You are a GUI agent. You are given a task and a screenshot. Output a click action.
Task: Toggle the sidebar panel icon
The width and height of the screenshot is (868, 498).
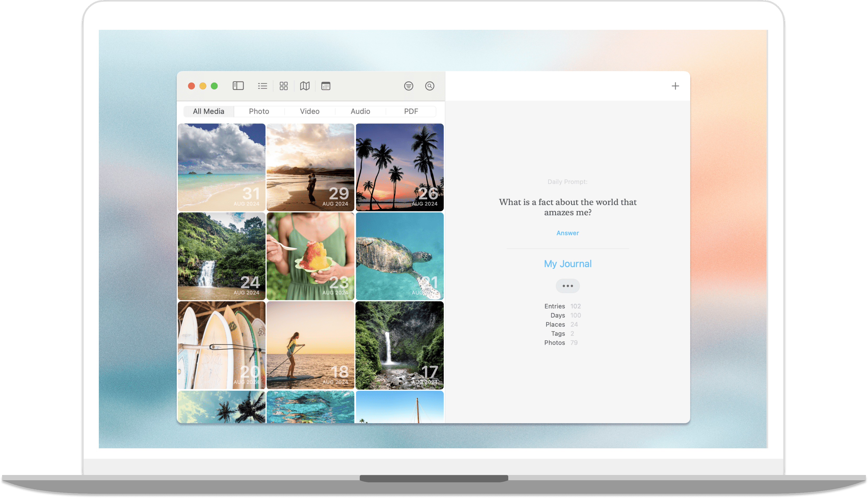(x=238, y=86)
